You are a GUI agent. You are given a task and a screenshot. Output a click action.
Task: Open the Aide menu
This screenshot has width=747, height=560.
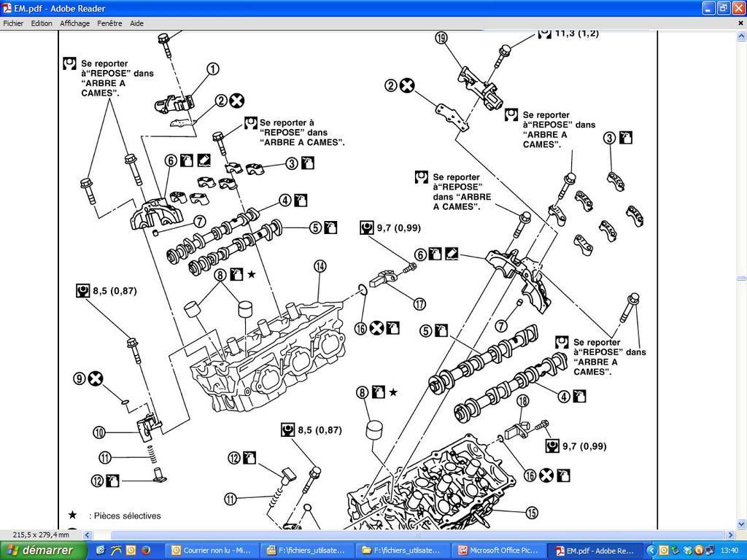[136, 23]
